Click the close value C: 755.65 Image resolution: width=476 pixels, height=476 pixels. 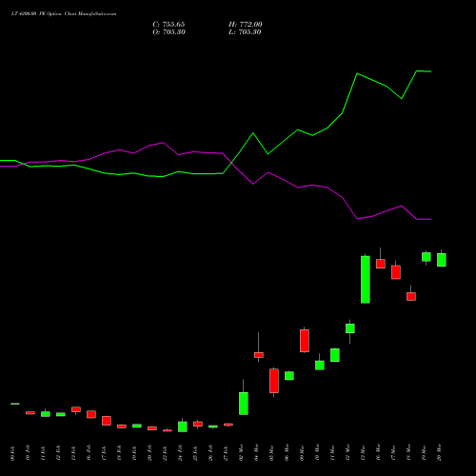pos(169,25)
